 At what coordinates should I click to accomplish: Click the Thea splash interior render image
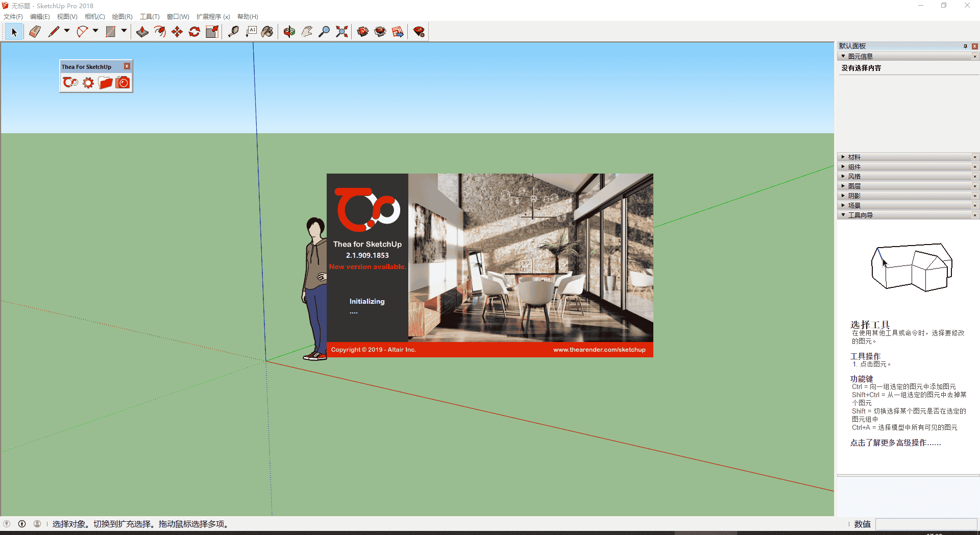(531, 258)
